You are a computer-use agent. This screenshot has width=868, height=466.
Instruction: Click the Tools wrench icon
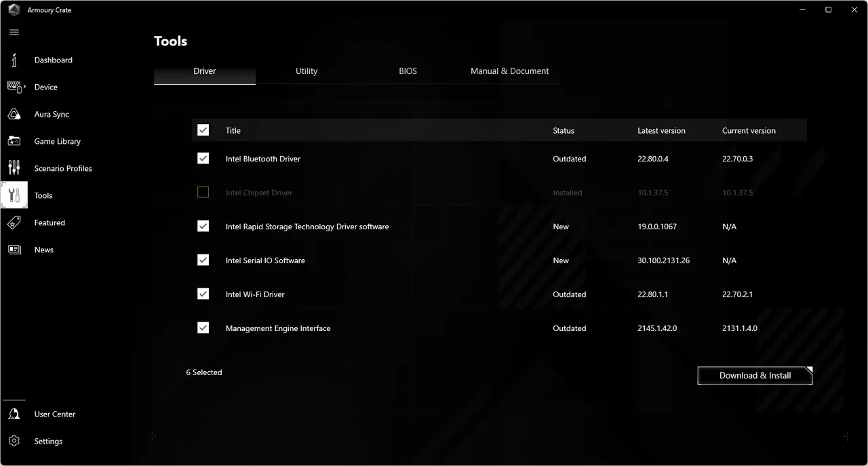coord(14,195)
